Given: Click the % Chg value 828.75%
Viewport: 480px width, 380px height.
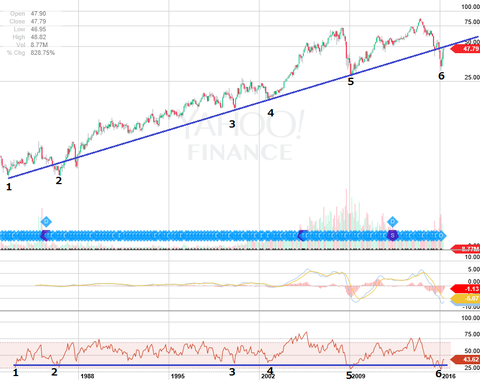Looking at the screenshot, I should pyautogui.click(x=43, y=53).
